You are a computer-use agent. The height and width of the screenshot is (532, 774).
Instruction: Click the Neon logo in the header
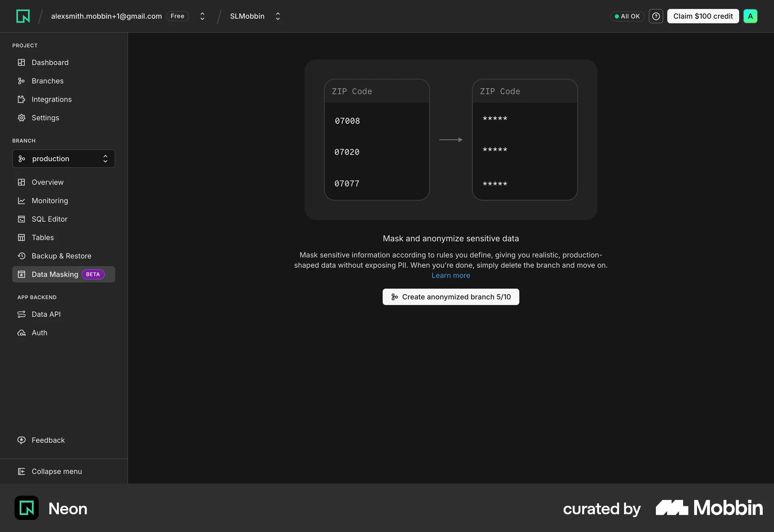[x=23, y=16]
